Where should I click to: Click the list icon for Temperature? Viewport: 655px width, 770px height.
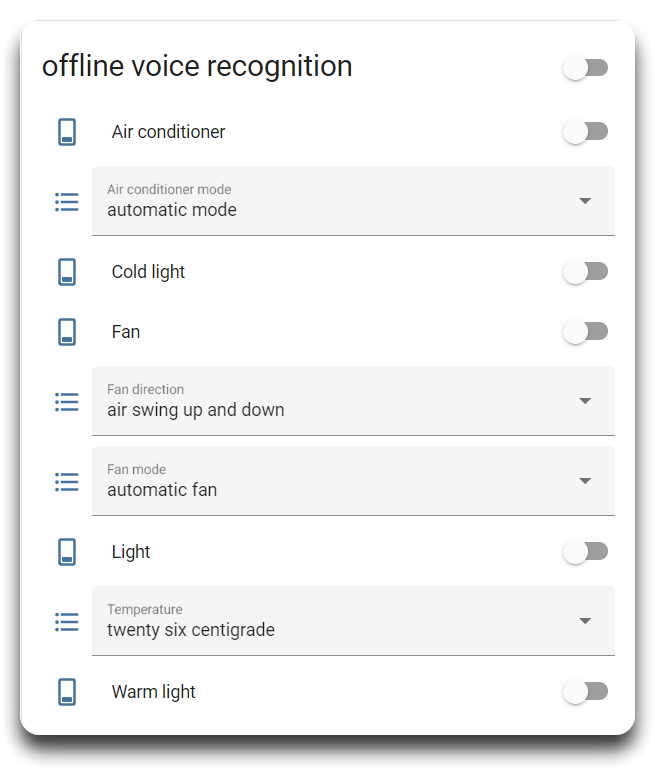[67, 622]
